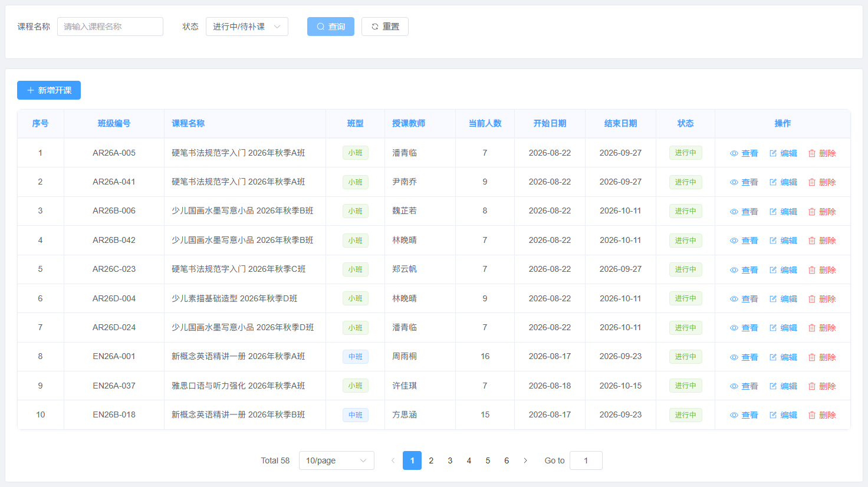Click edit icon for AR26B-042 row
The width and height of the screenshot is (868, 487).
click(773, 241)
